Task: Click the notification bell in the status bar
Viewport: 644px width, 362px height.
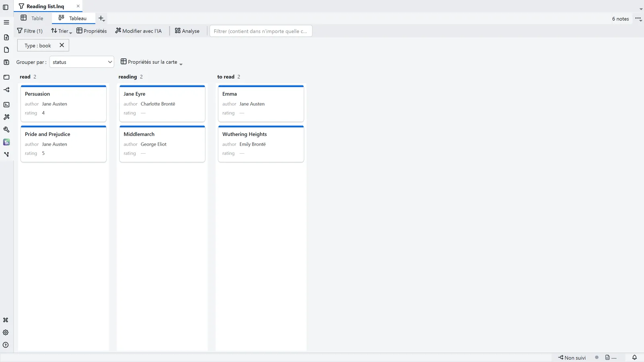Action: pyautogui.click(x=634, y=358)
